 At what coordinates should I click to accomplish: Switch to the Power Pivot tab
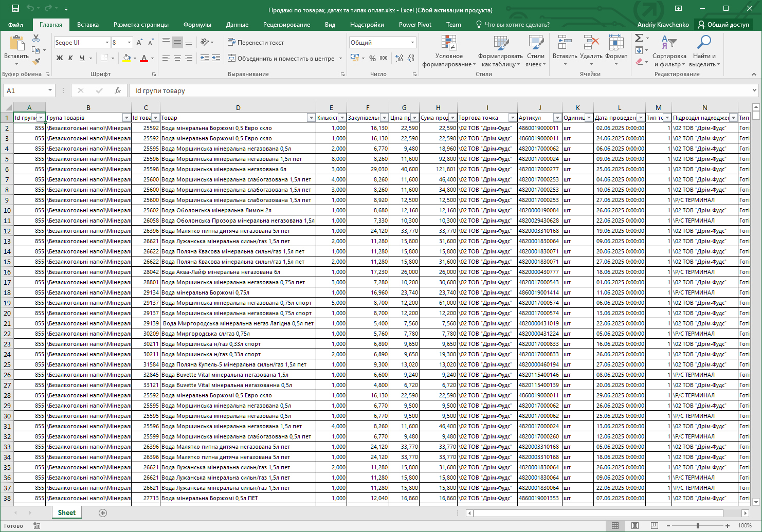[415, 25]
